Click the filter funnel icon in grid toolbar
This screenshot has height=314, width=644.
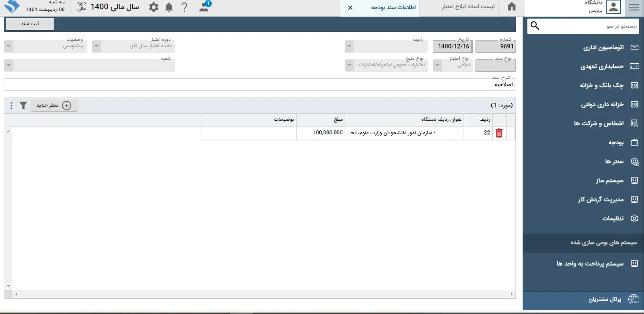pos(23,106)
